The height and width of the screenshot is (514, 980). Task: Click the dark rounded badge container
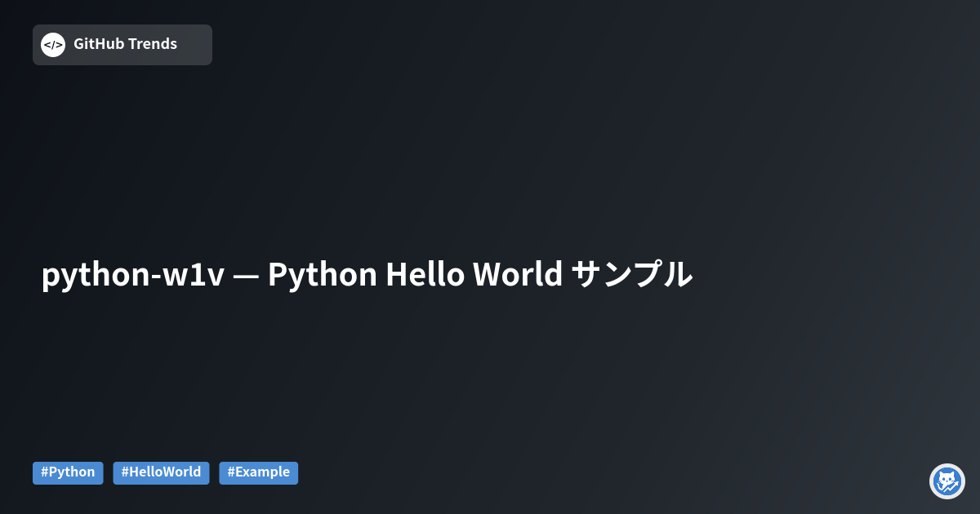tap(122, 44)
